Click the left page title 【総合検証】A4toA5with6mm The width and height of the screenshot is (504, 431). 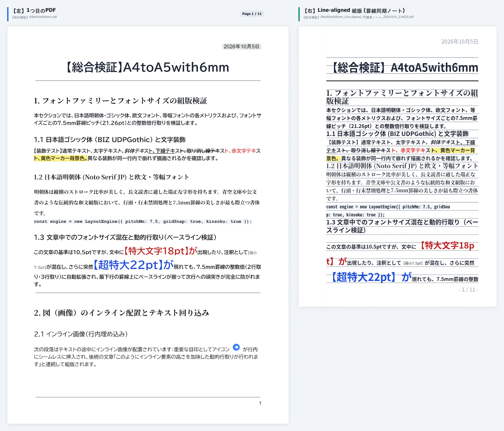click(147, 67)
